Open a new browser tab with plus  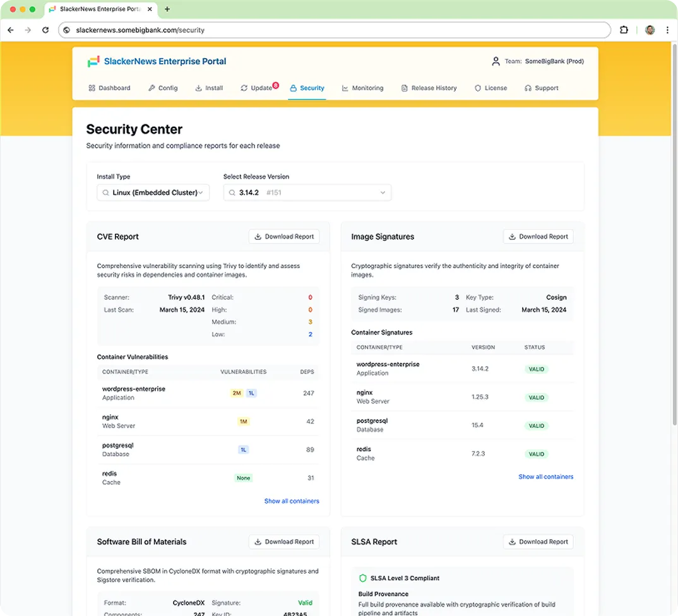[x=167, y=9]
